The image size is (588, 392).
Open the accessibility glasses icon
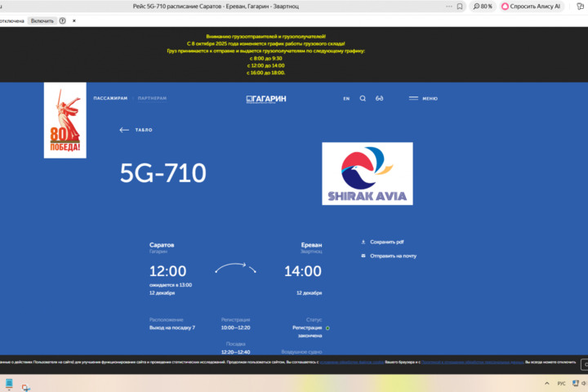380,98
